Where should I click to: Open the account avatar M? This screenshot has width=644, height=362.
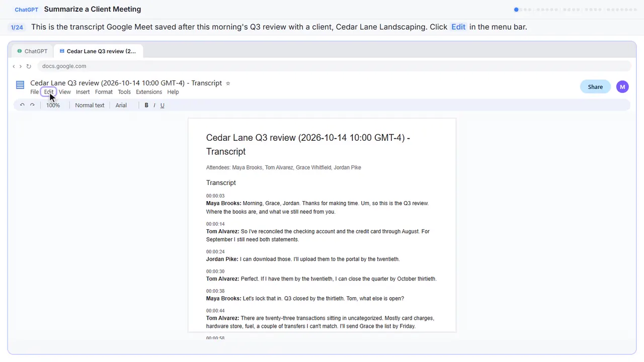[622, 86]
